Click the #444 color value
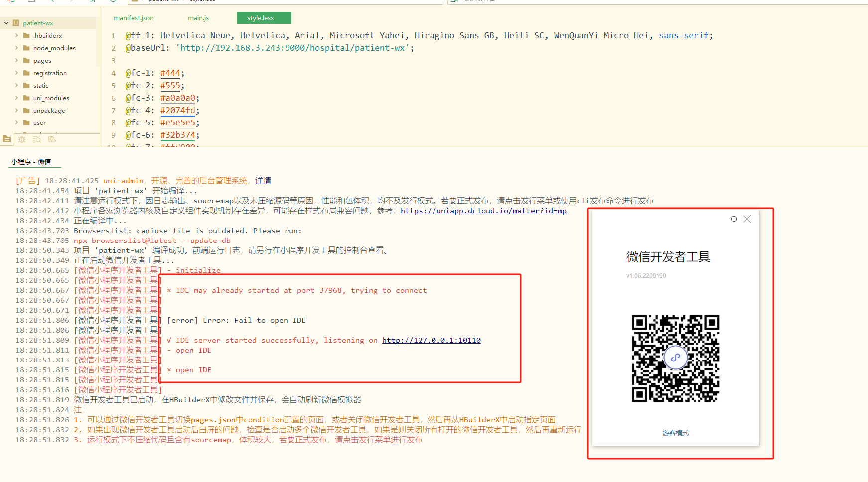The height and width of the screenshot is (482, 868). pos(170,73)
